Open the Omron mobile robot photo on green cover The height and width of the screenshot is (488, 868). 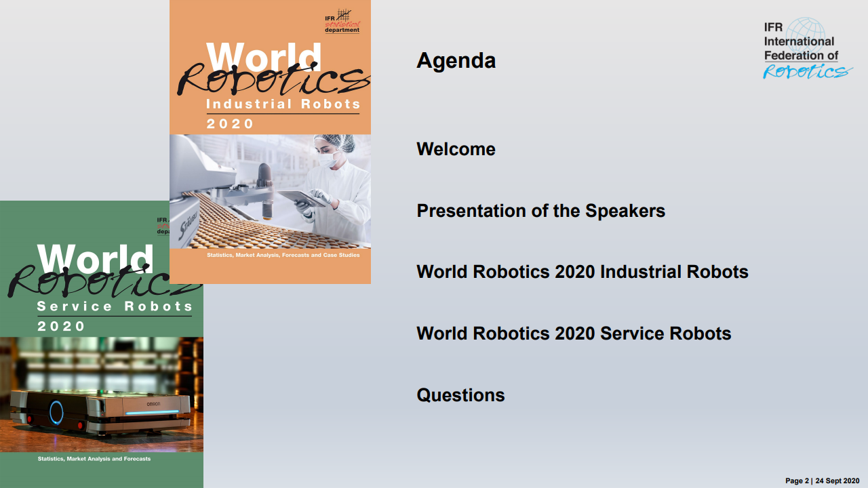click(102, 394)
